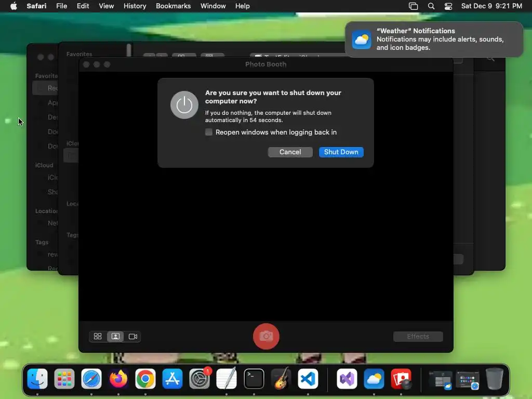Switch Photo Booth to four-up photo mode
Image resolution: width=532 pixels, height=399 pixels.
tap(98, 336)
